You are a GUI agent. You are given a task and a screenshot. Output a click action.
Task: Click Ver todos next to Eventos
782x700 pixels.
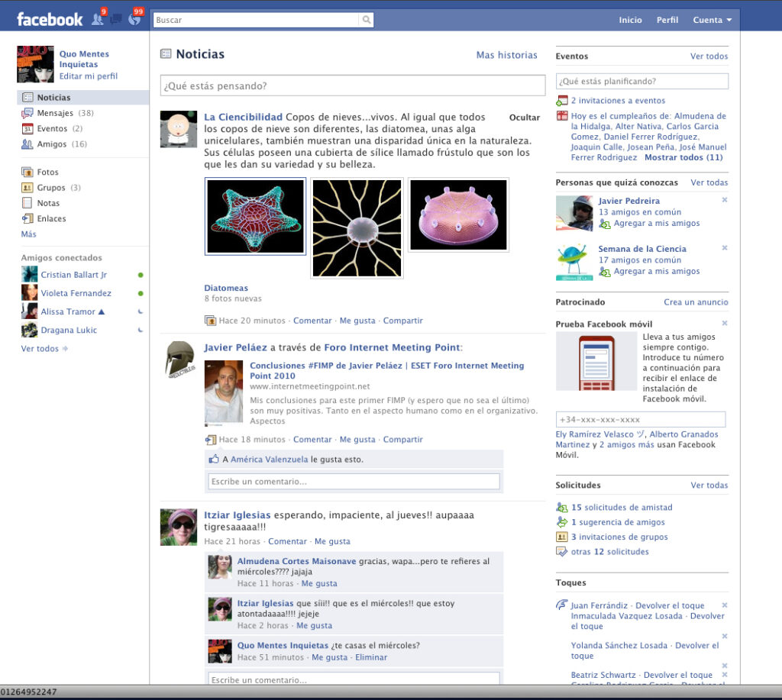[709, 56]
